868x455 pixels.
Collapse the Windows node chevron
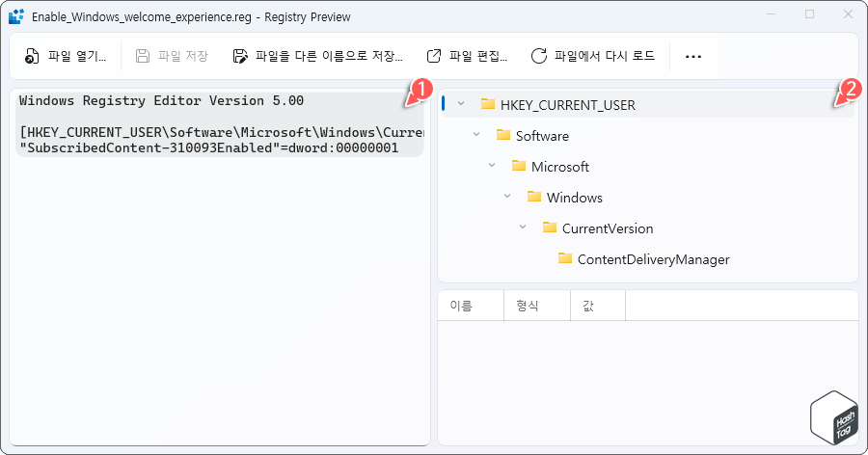(507, 196)
